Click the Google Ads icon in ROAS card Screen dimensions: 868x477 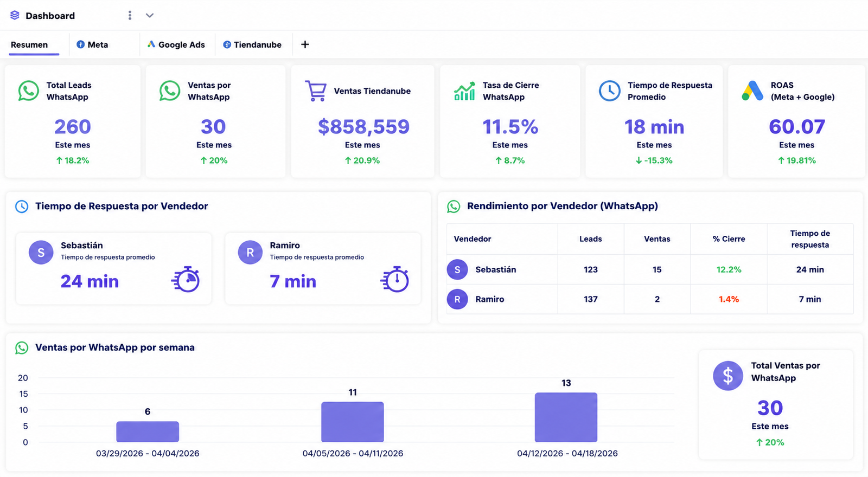tap(752, 91)
